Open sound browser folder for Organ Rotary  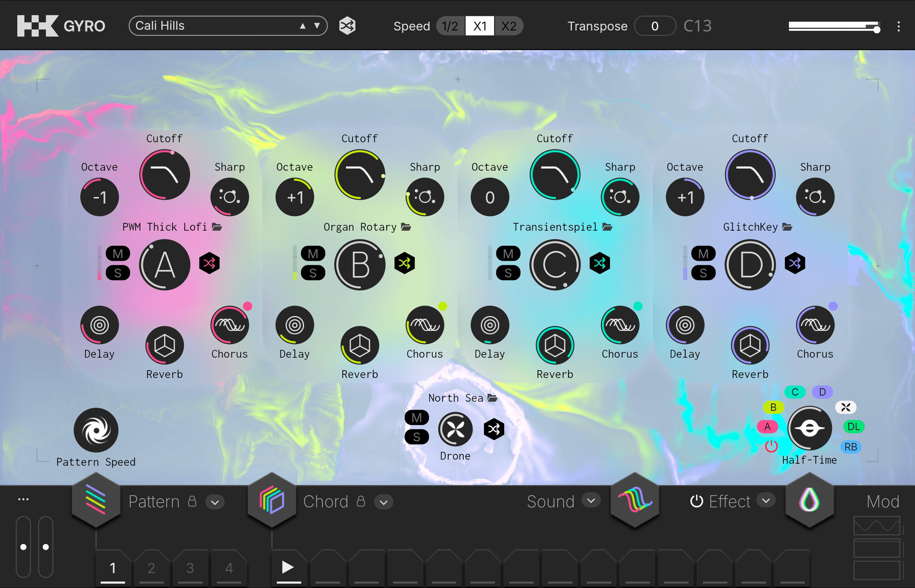click(x=406, y=227)
